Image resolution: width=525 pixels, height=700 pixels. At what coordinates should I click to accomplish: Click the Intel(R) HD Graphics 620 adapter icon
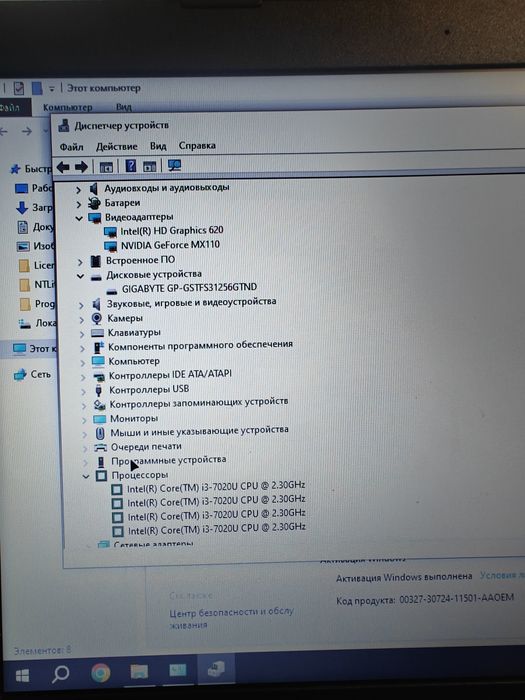click(110, 232)
